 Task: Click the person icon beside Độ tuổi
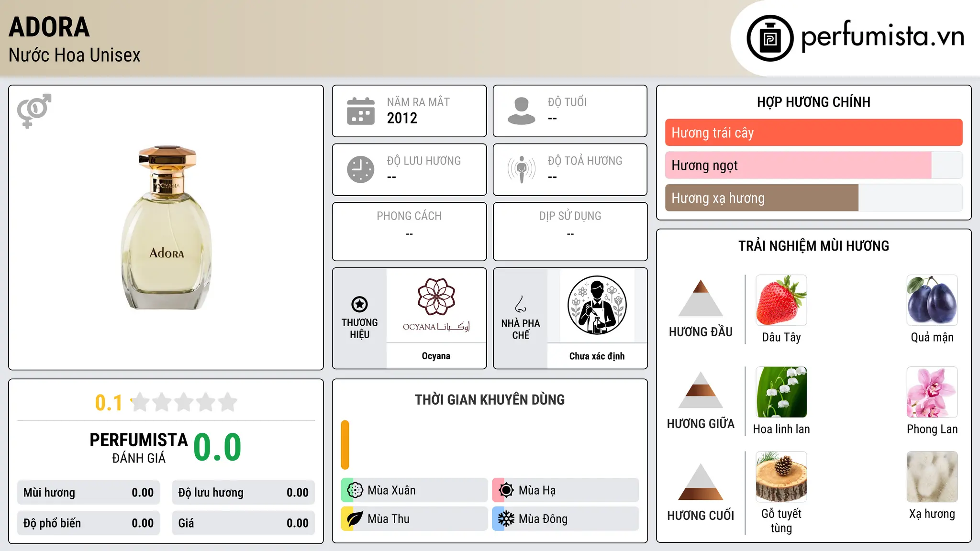pos(522,111)
